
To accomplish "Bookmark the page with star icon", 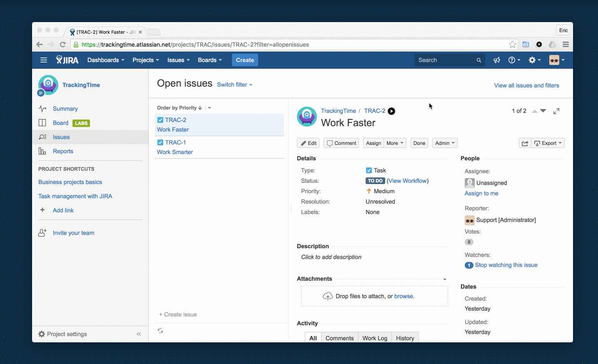I will pyautogui.click(x=512, y=45).
